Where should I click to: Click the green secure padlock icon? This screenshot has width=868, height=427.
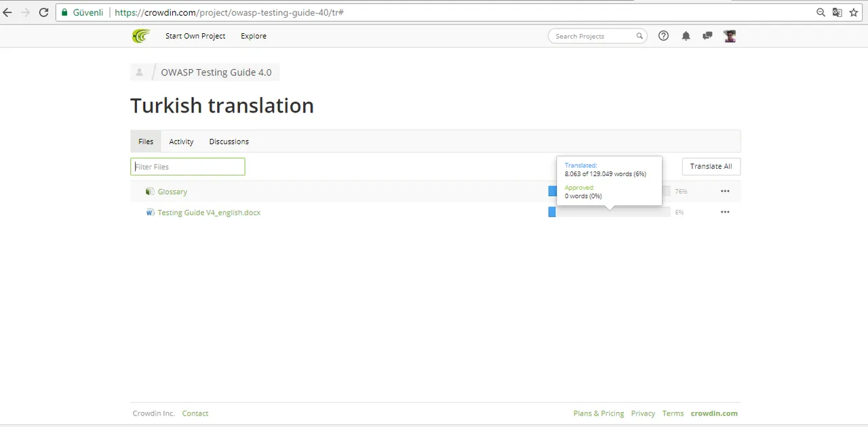click(x=65, y=12)
